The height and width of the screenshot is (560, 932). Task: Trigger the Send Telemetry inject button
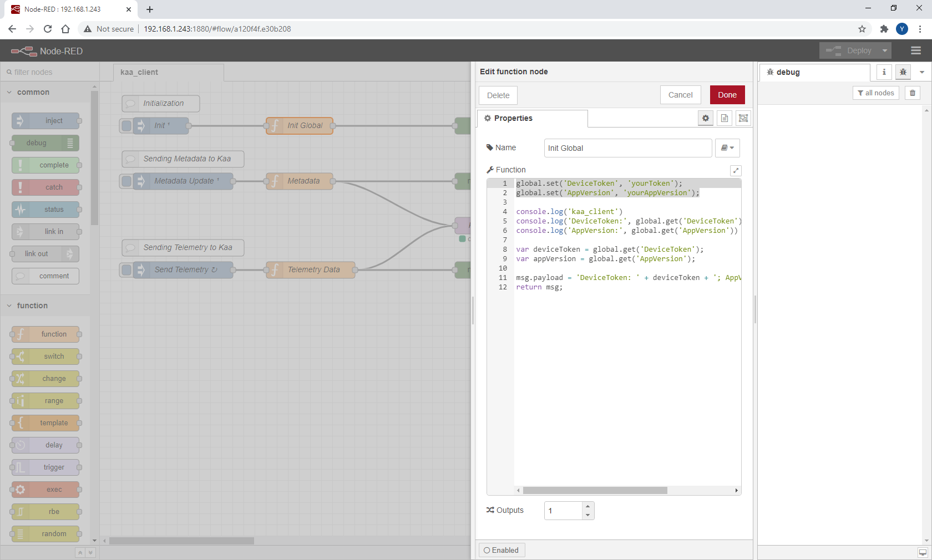pos(126,270)
